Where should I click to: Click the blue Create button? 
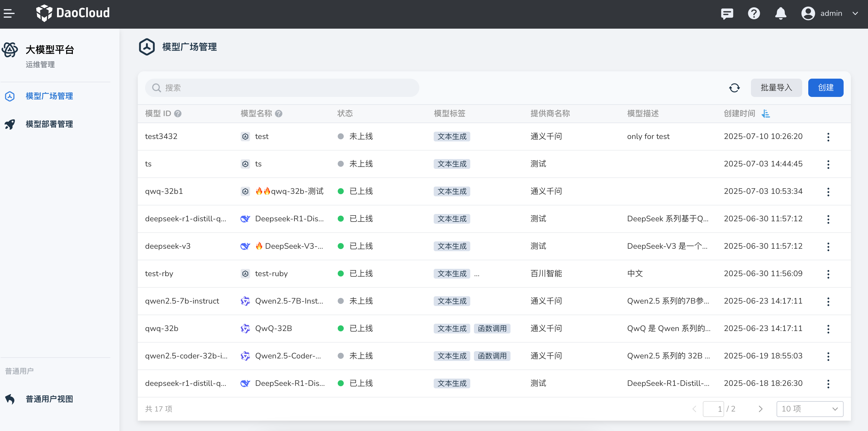coord(825,88)
